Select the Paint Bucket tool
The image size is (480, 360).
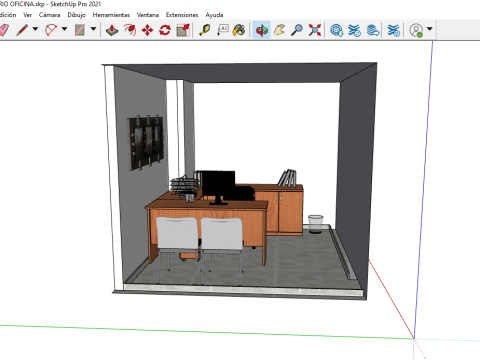239,30
